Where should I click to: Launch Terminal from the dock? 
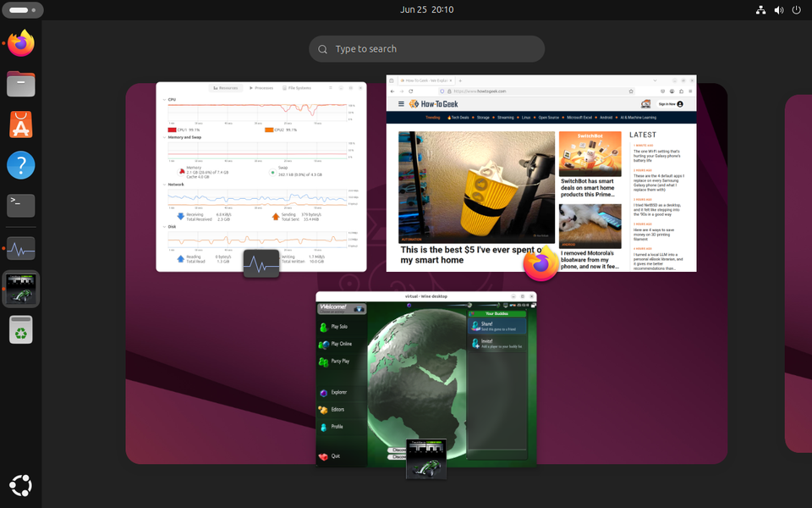point(20,206)
